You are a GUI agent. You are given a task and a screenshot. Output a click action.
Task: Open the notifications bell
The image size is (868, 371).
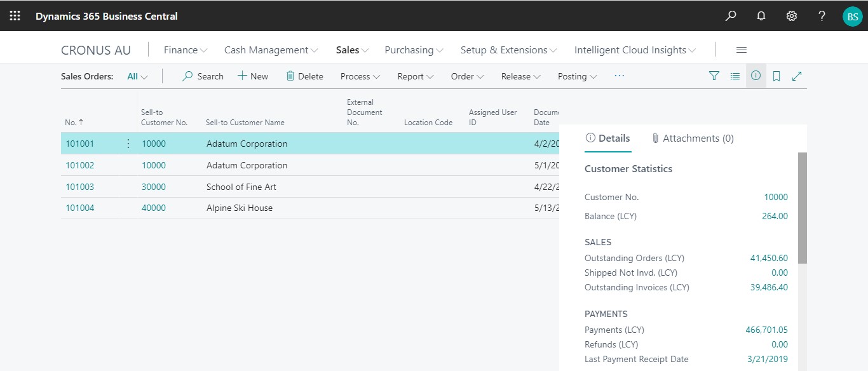[x=761, y=16]
